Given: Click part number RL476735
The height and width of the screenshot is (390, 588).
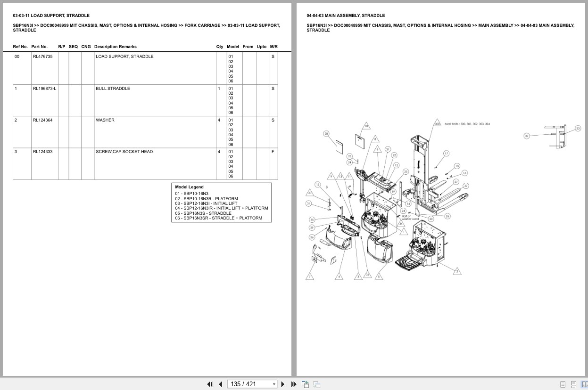Looking at the screenshot, I should click(x=42, y=57).
